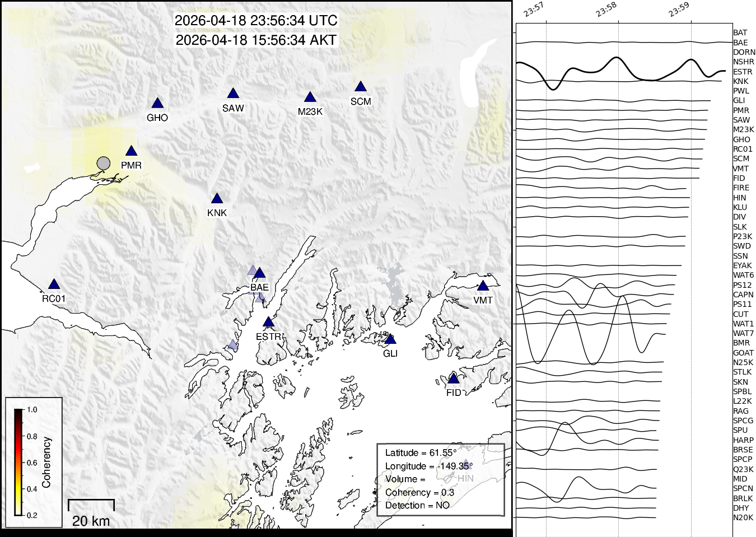Viewport: 756px width, 537px height.
Task: Click HARP in the waveform station list
Action: click(x=743, y=441)
